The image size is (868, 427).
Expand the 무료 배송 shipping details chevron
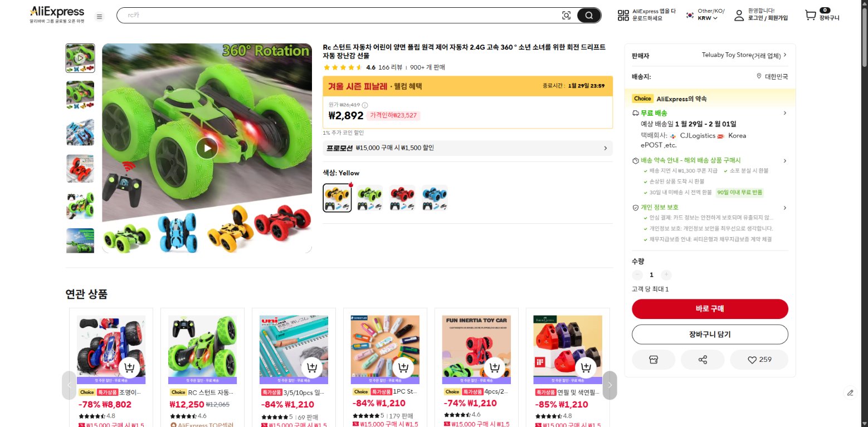[785, 113]
